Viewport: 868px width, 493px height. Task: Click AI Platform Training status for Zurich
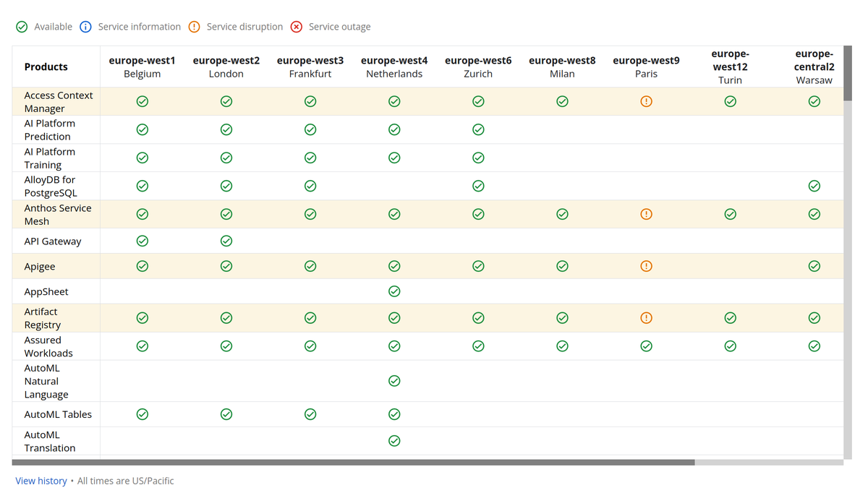coord(478,158)
